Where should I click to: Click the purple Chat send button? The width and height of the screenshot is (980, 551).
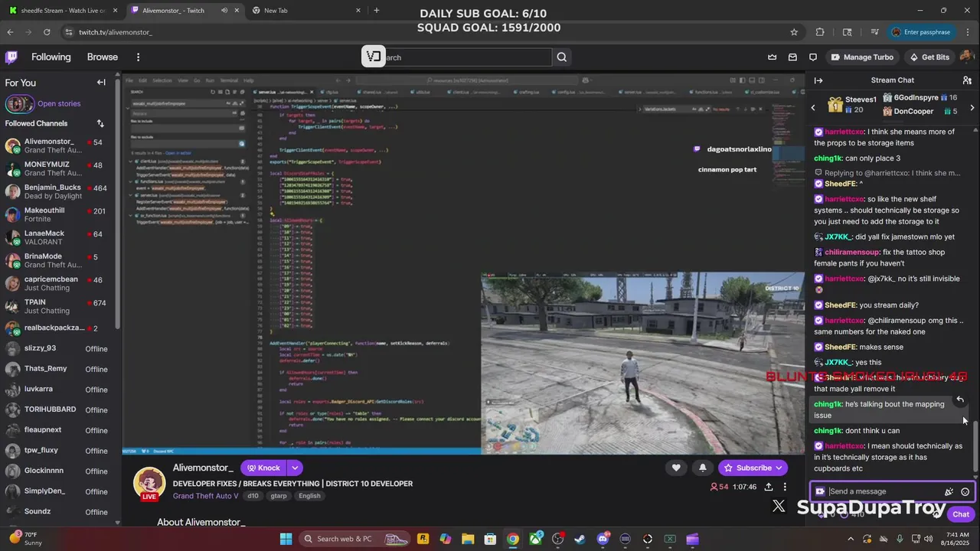coord(961,514)
